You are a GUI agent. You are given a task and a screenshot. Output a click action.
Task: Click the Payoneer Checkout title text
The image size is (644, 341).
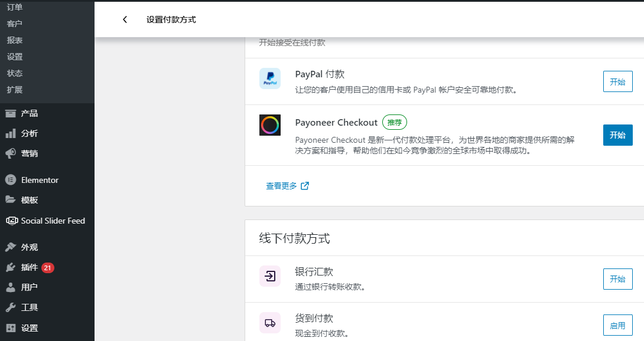pyautogui.click(x=336, y=122)
